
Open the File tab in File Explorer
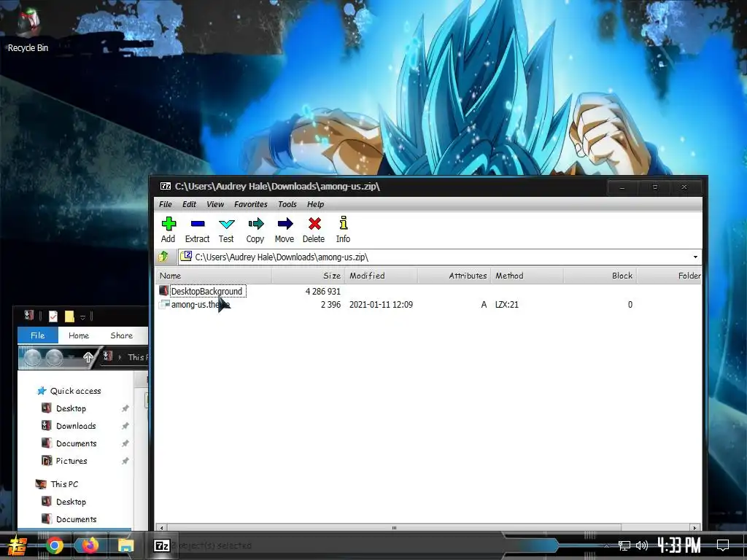38,335
